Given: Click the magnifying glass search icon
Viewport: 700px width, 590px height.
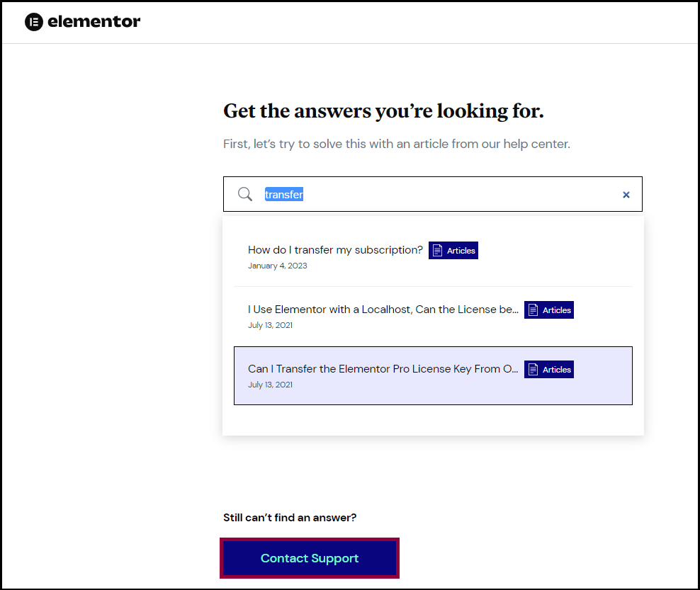Looking at the screenshot, I should 244,194.
